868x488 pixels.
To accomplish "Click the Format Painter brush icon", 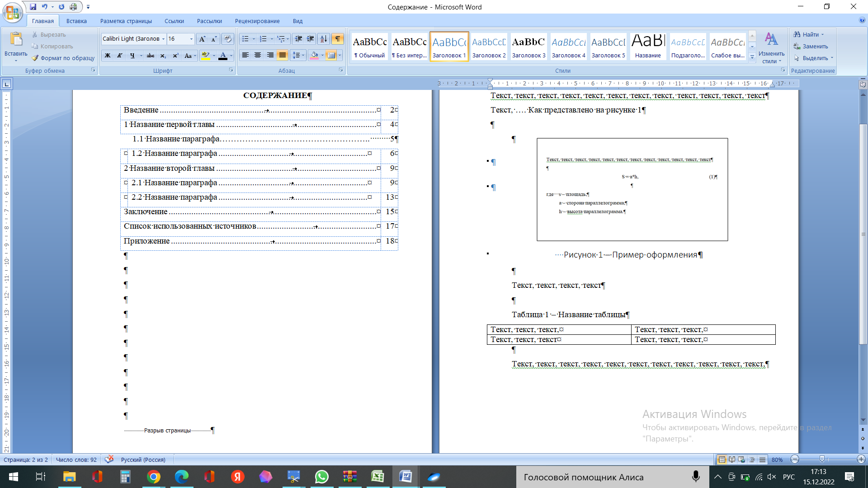I will [x=35, y=58].
